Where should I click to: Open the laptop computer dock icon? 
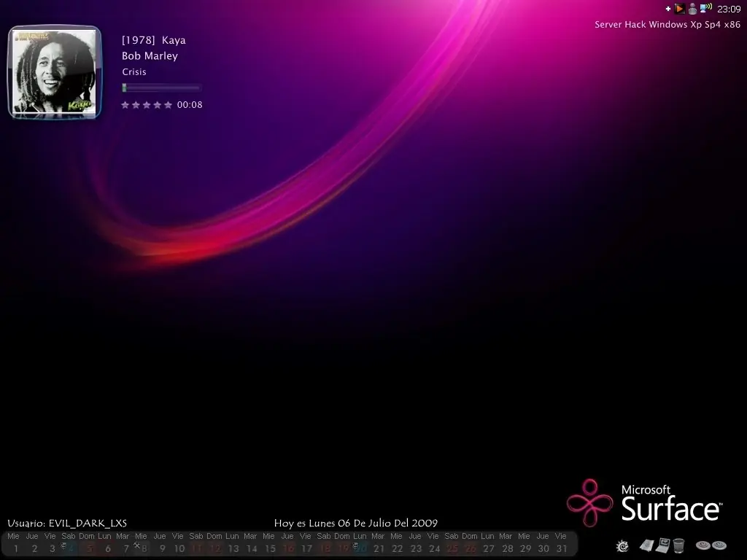(x=662, y=545)
